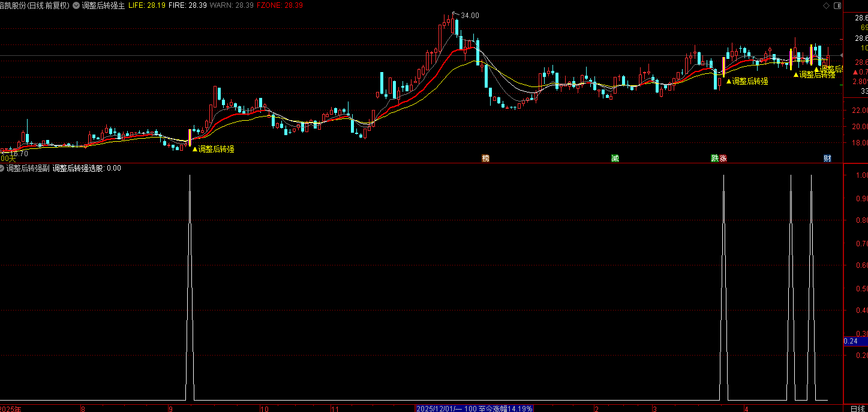Click the 财 event marker
This screenshot has width=868, height=412.
point(827,159)
